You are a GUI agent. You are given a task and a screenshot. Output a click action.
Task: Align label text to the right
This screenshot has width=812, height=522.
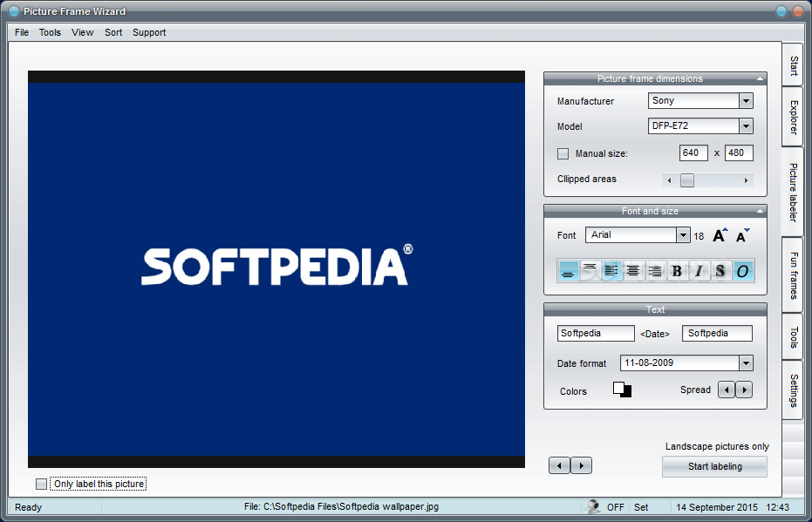click(x=654, y=270)
